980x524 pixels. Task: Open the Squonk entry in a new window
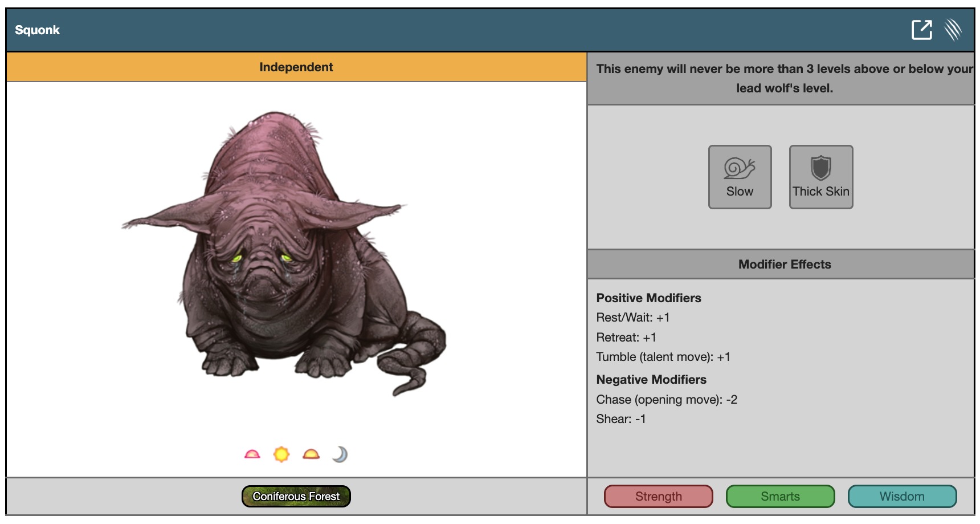tap(921, 30)
